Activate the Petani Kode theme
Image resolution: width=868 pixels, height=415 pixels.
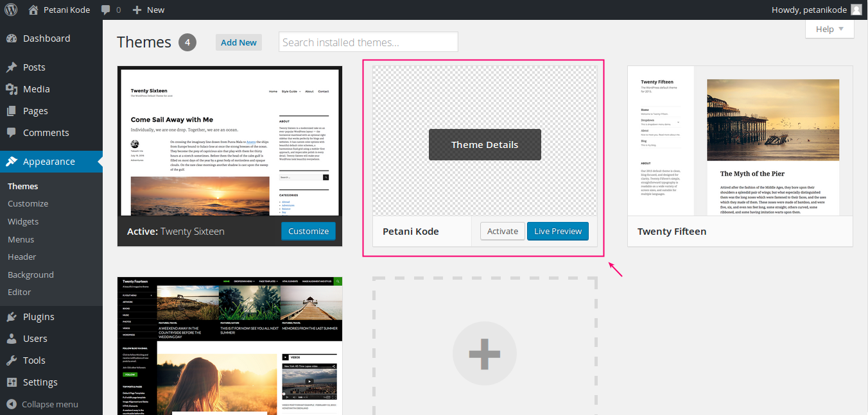pos(503,231)
